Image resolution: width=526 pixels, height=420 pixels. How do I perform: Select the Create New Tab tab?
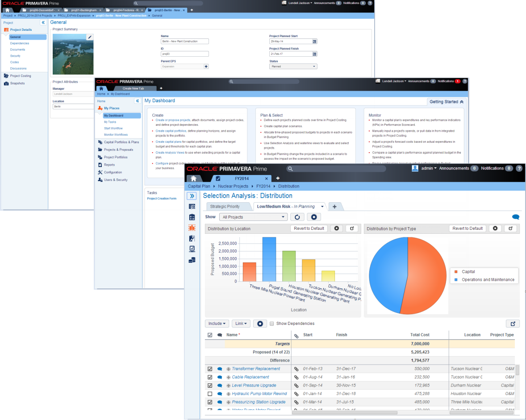click(133, 89)
